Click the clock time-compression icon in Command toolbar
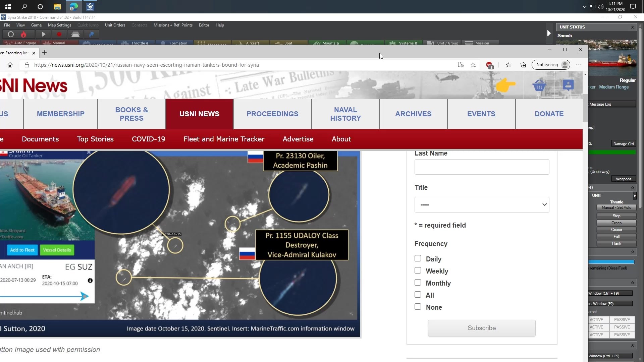 11,34
